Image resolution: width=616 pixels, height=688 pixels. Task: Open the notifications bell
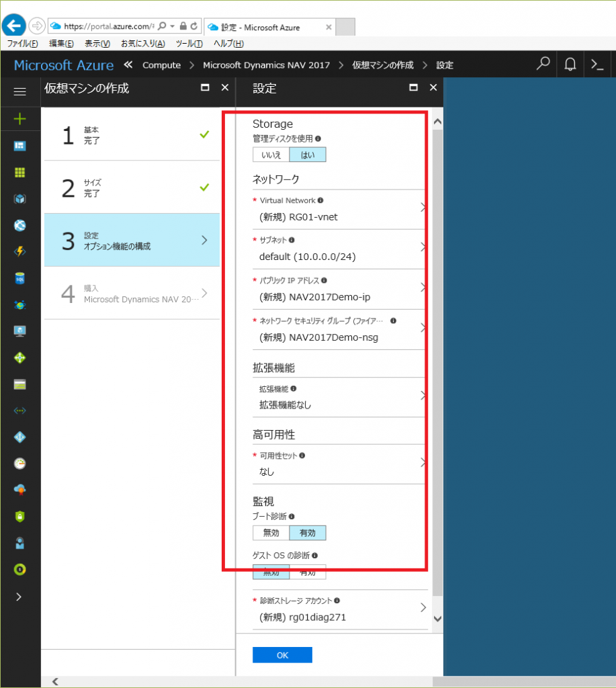click(570, 64)
